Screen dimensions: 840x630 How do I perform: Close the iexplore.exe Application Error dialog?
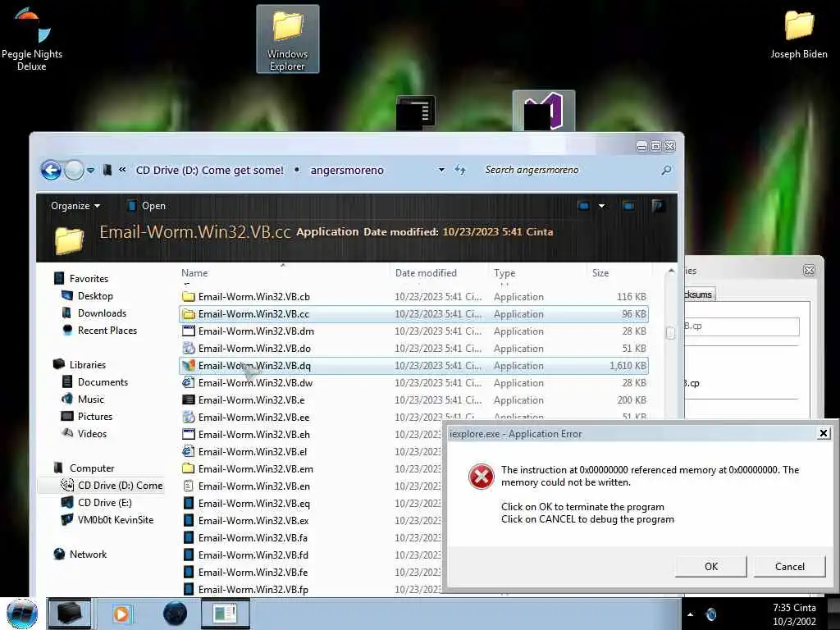pyautogui.click(x=824, y=433)
